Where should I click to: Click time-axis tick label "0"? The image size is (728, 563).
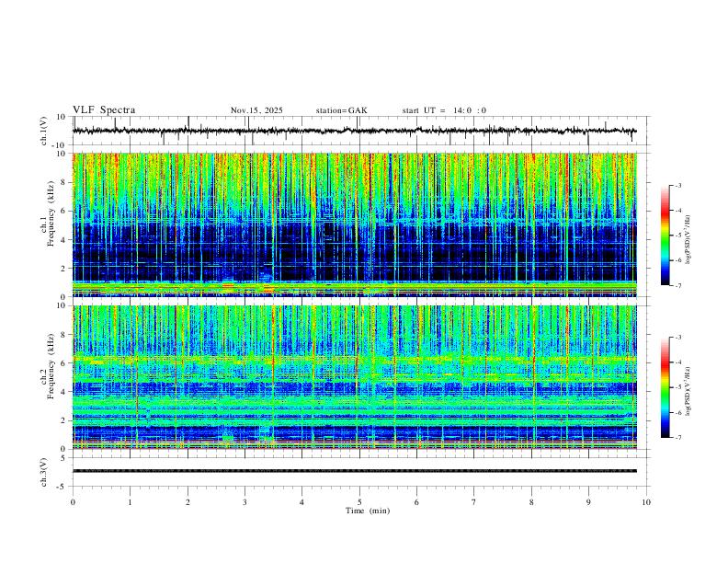point(73,502)
